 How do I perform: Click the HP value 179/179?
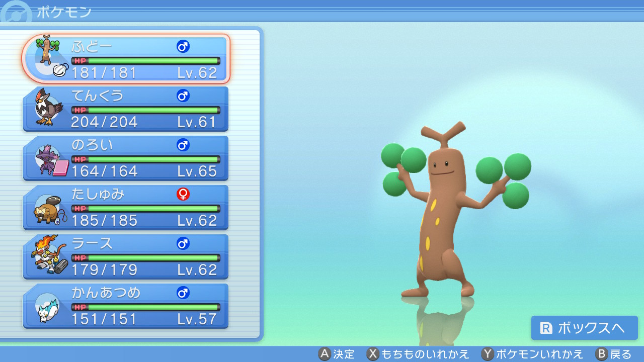[x=104, y=270]
